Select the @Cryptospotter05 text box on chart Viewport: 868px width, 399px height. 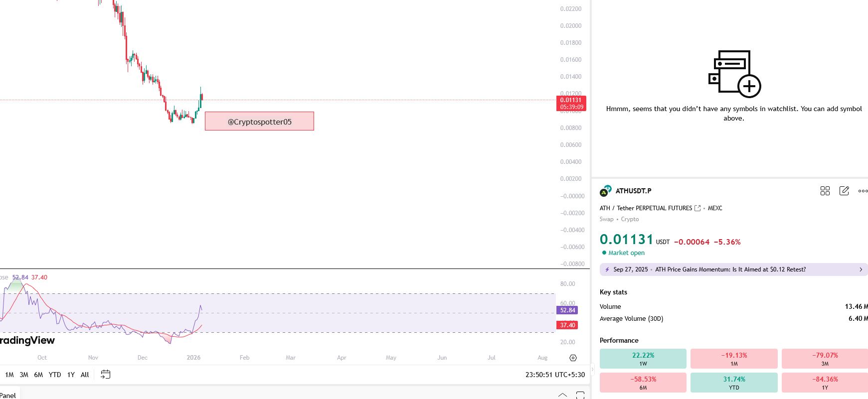point(259,122)
